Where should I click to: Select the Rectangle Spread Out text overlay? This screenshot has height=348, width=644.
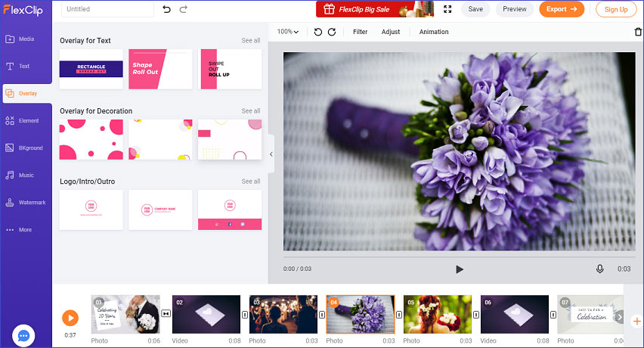pos(91,69)
